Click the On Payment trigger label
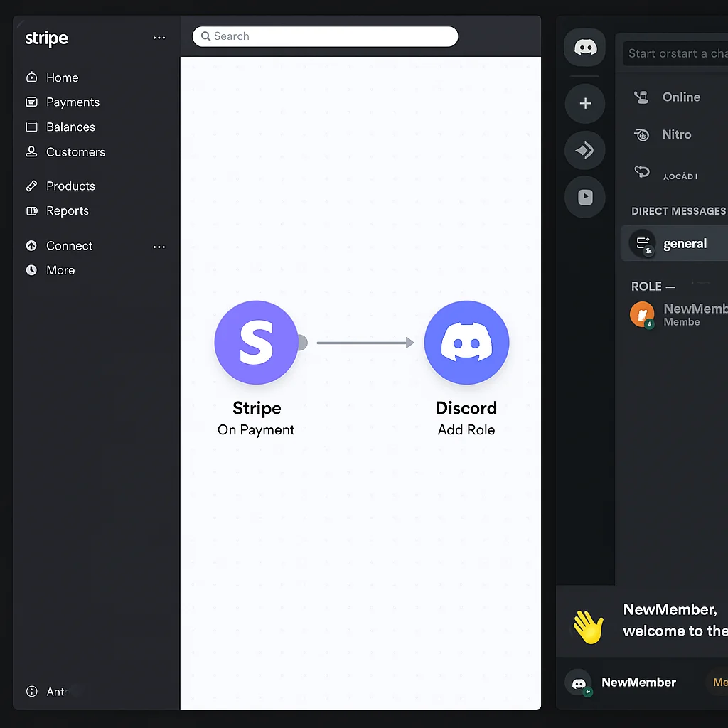The width and height of the screenshot is (728, 728). point(256,430)
